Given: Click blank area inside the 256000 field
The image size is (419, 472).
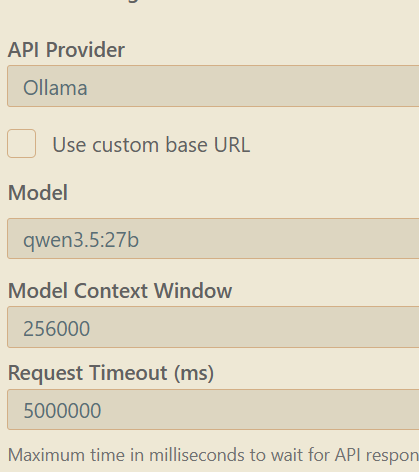Looking at the screenshot, I should click(x=253, y=327).
